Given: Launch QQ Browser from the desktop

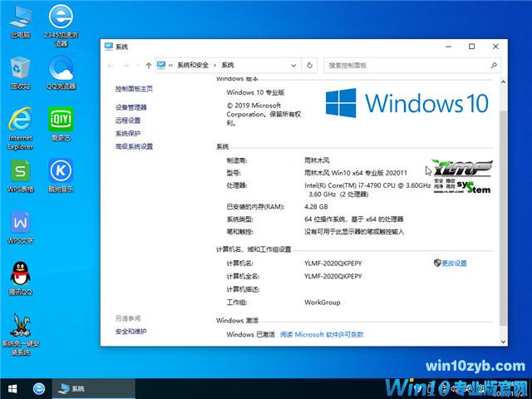Looking at the screenshot, I should pyautogui.click(x=61, y=74).
